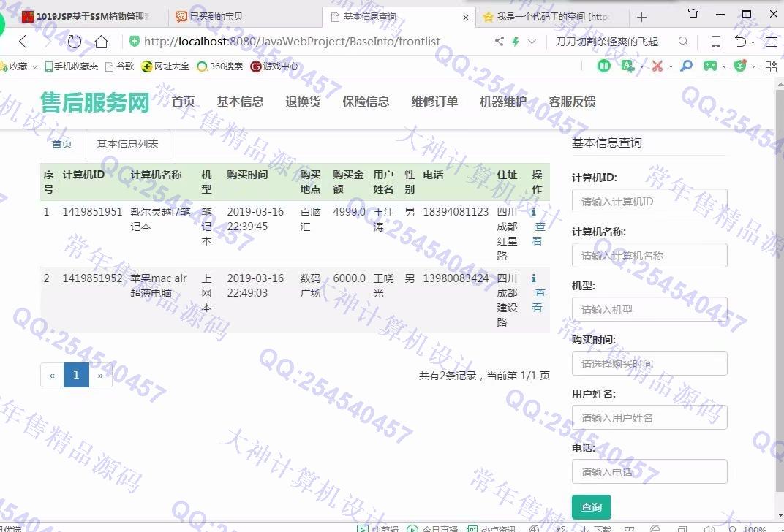Click phone number 18394081123 cell
This screenshot has height=532, width=784.
(456, 212)
